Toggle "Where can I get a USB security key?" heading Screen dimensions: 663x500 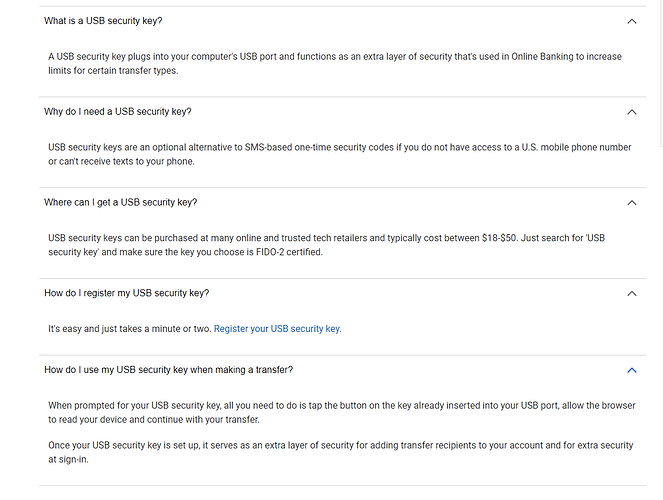121,202
